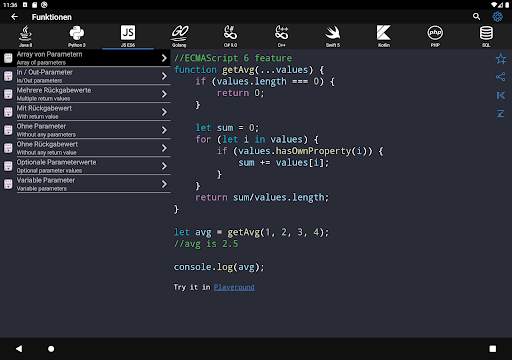
Task: Select the 'Mit Rückgabewert' list entry
Action: pyautogui.click(x=85, y=112)
